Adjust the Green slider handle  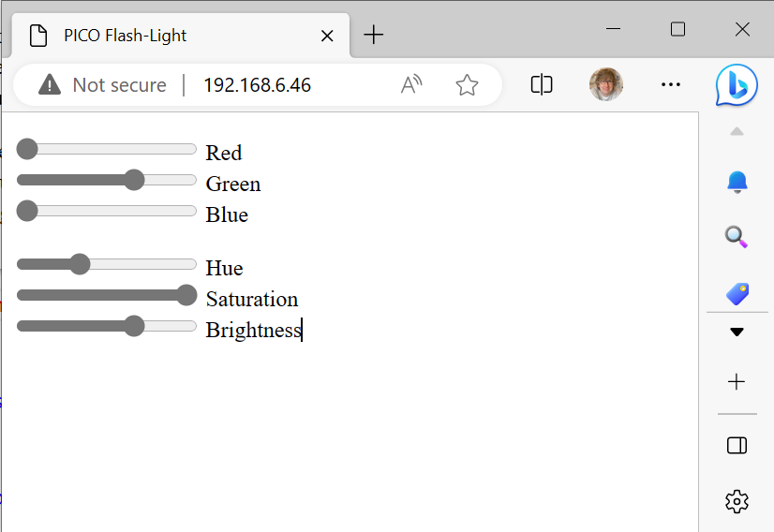click(134, 180)
